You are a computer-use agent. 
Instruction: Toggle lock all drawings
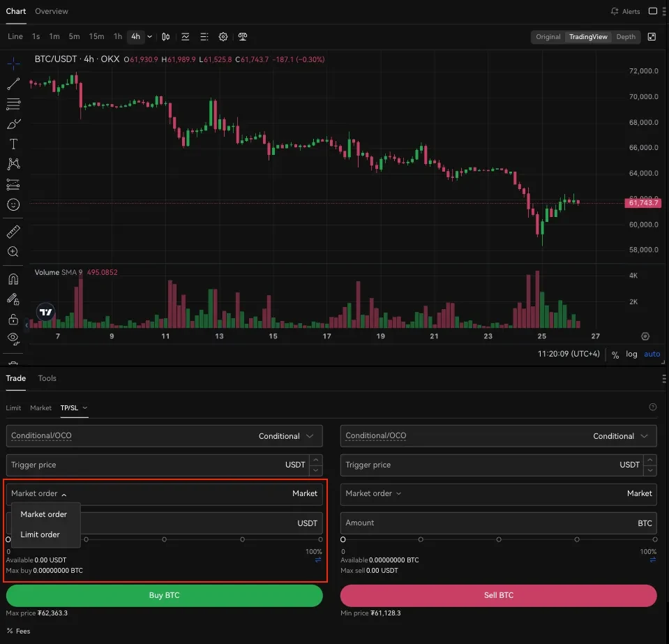[x=13, y=320]
